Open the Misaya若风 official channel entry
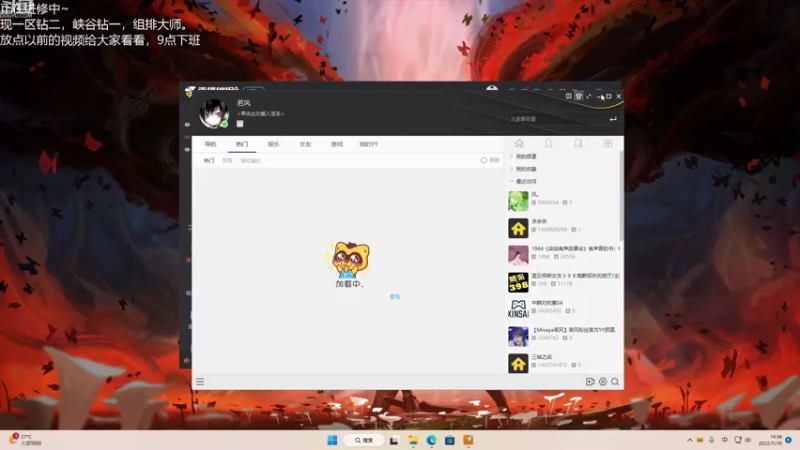 [x=564, y=336]
